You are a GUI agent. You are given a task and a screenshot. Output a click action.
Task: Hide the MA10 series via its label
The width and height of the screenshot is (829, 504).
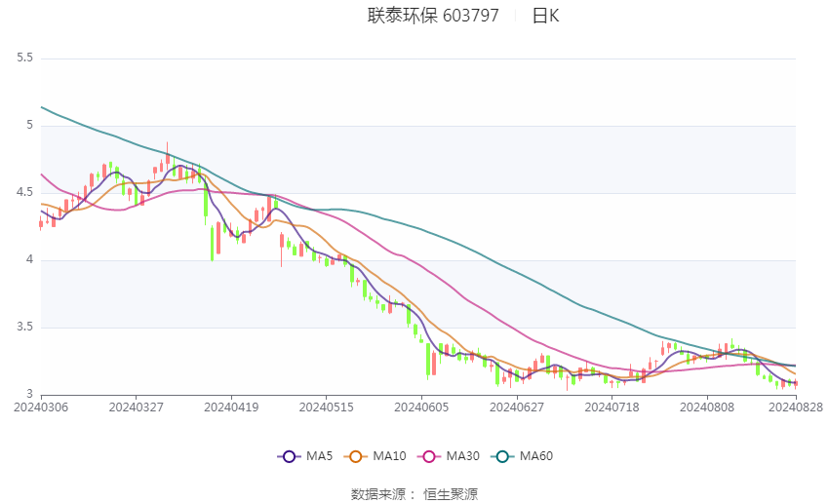pos(389,456)
